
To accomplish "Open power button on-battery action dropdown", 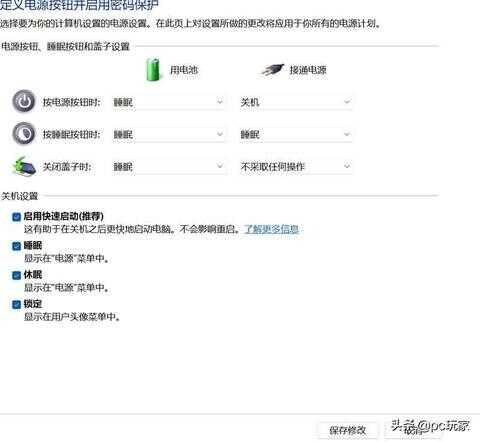I will click(x=169, y=102).
